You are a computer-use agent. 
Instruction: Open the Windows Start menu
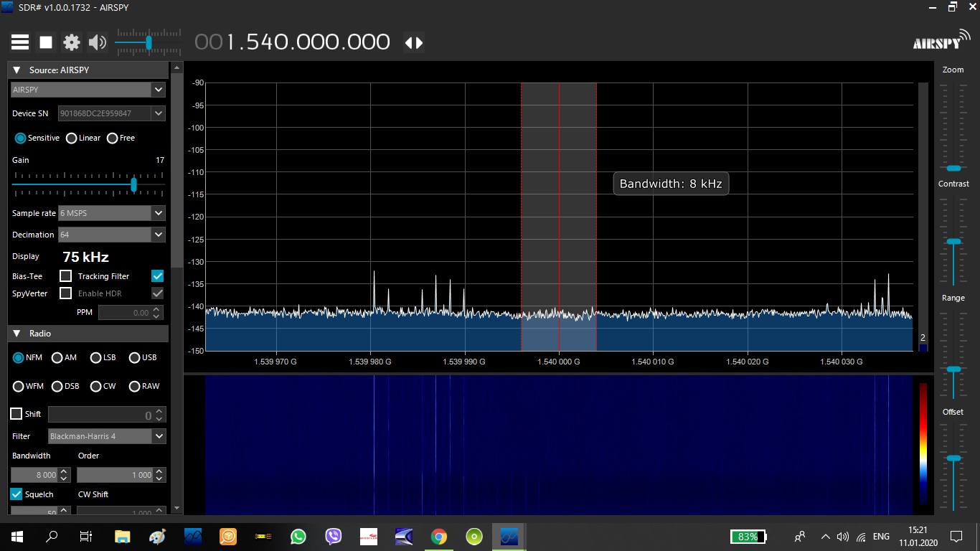pos(17,536)
